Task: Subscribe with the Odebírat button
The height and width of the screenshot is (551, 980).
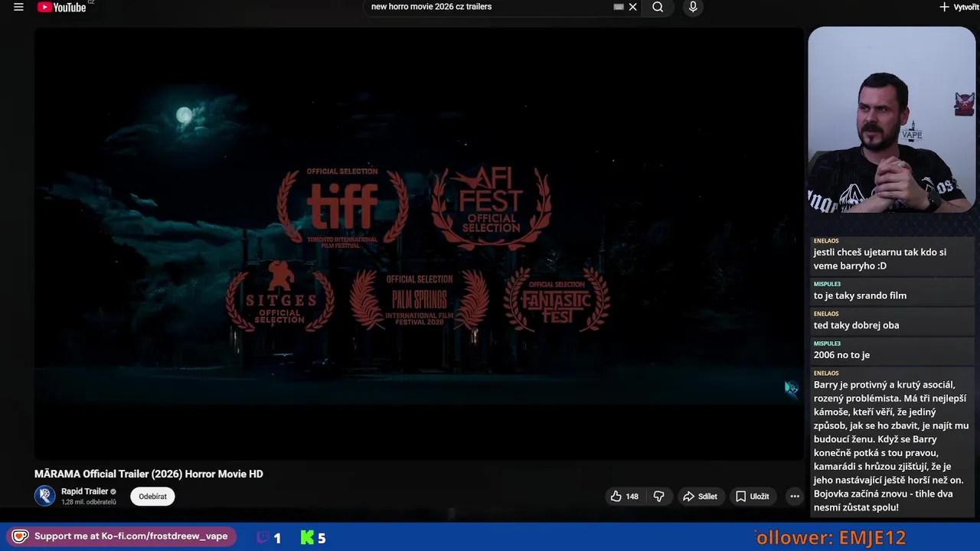Action: pyautogui.click(x=152, y=497)
